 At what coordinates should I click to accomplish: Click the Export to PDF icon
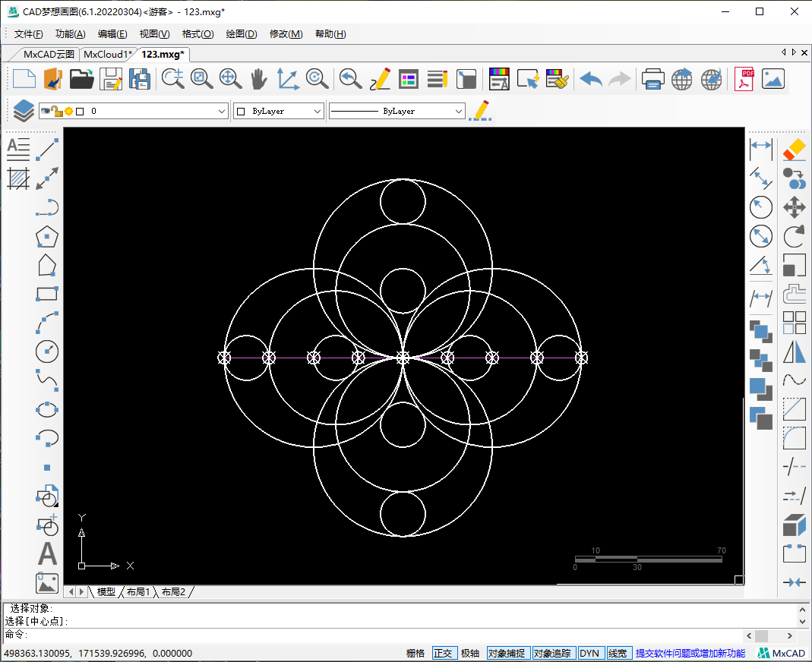pos(744,79)
